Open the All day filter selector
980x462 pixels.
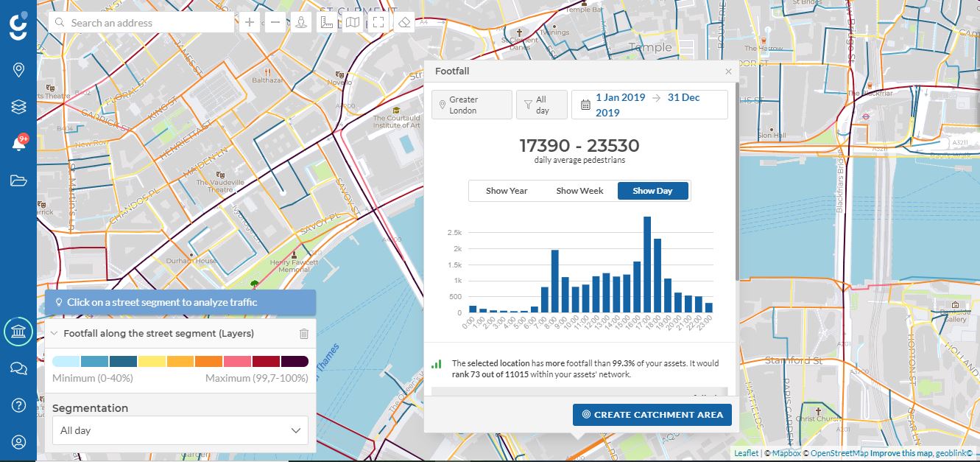coord(541,104)
